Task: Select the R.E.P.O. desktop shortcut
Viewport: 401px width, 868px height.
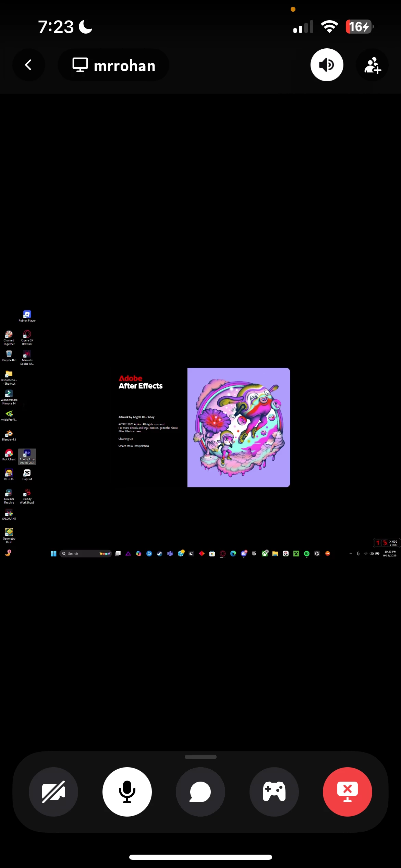Action: coord(9,475)
